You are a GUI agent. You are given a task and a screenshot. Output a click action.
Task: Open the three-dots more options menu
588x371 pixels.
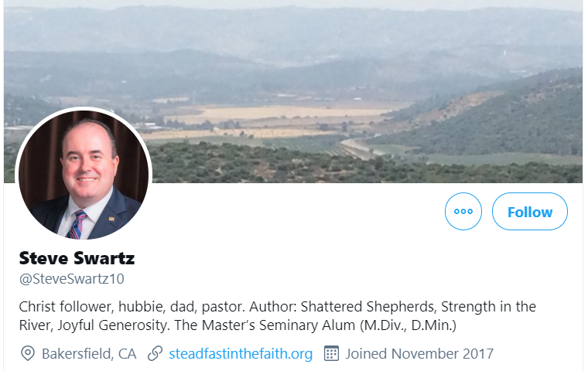pos(463,212)
